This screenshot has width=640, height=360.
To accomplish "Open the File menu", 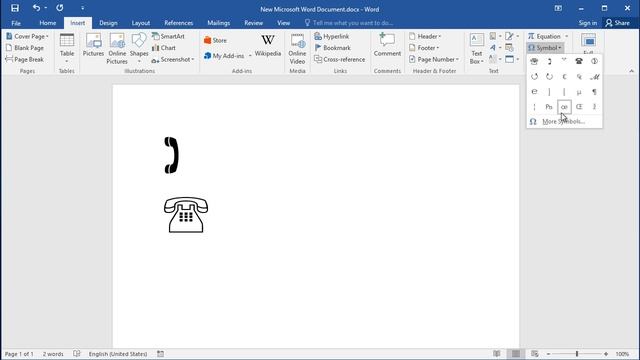I will (16, 23).
